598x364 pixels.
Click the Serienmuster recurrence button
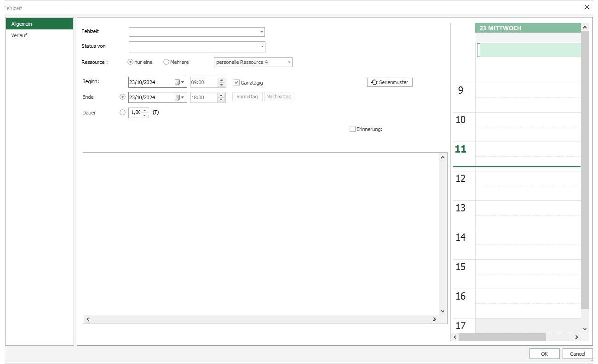point(390,82)
